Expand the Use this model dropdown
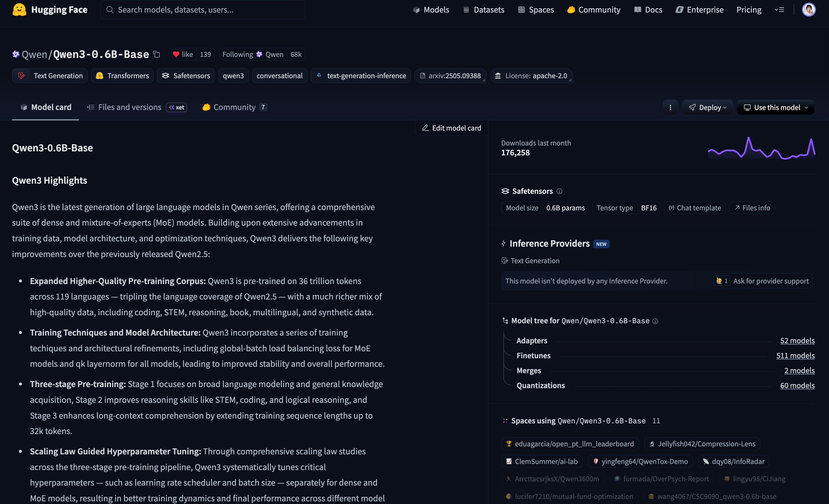This screenshot has width=829, height=504. click(776, 107)
